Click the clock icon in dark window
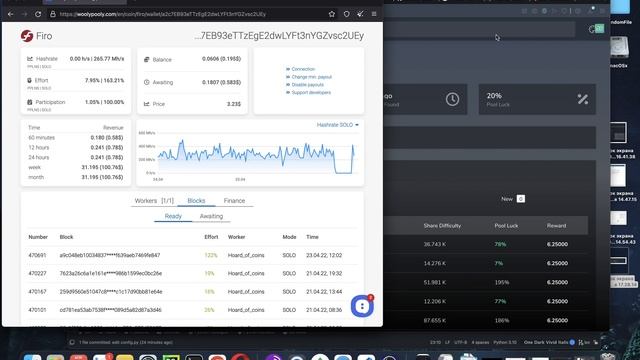Viewport: 640px width, 360px height. pyautogui.click(x=452, y=99)
